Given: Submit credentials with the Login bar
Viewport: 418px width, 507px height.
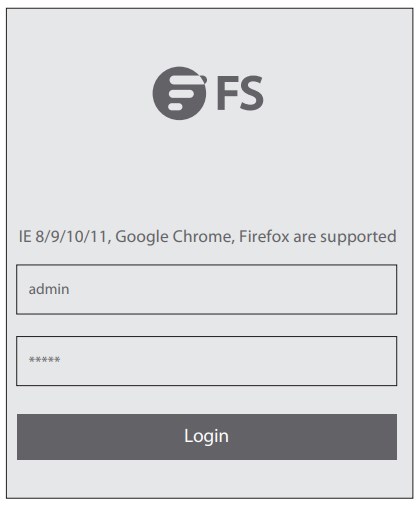Looking at the screenshot, I should coord(207,437).
